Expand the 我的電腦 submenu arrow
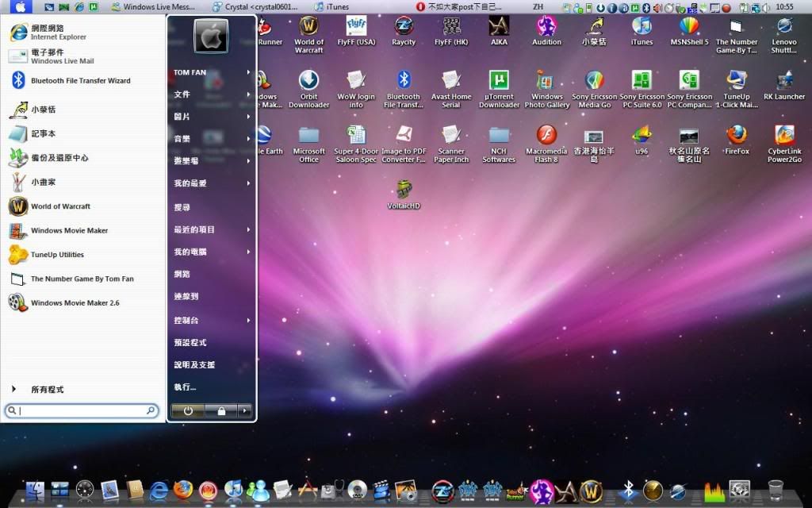812x508 pixels. coord(248,252)
